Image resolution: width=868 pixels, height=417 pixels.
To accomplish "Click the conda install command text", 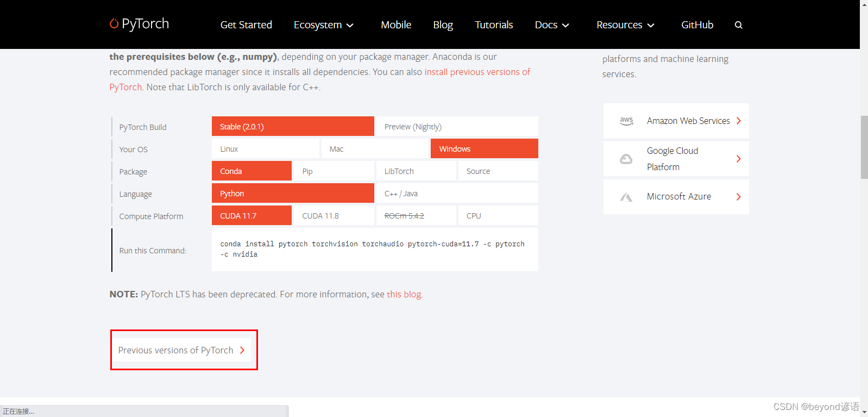I will point(373,249).
